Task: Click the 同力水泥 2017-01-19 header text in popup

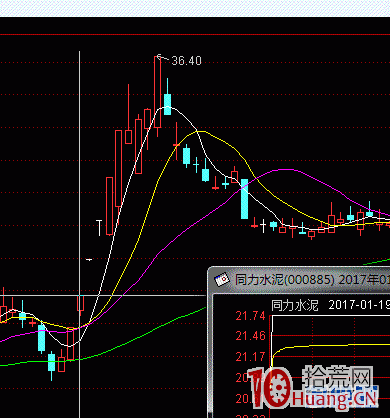Action: click(331, 305)
